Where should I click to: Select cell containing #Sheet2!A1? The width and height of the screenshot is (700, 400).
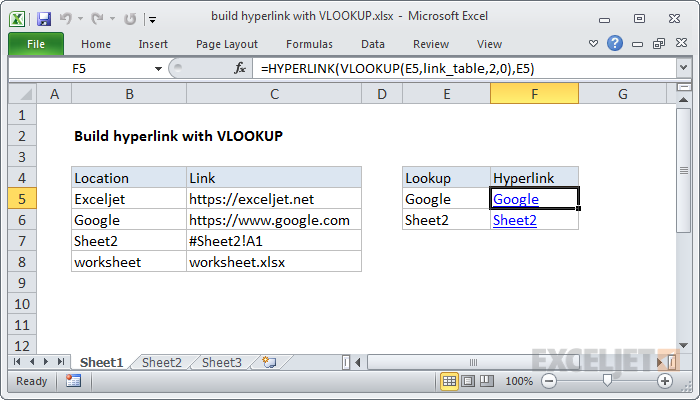click(x=274, y=241)
